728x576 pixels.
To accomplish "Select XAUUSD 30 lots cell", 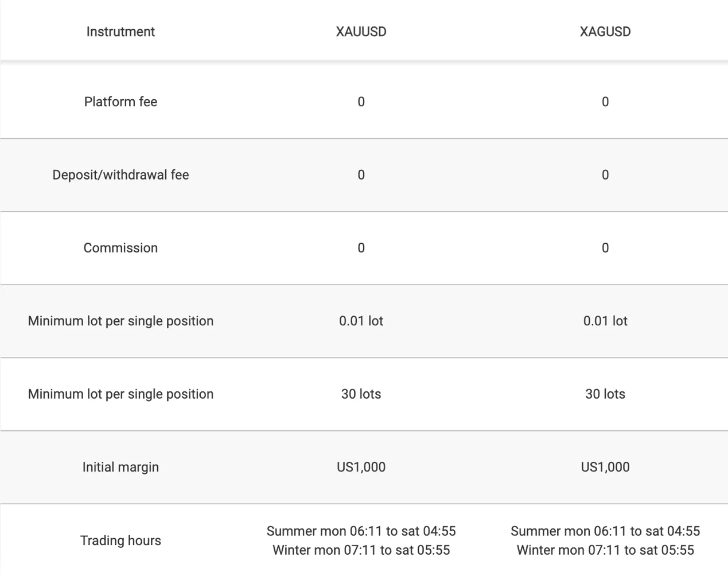I will (361, 394).
